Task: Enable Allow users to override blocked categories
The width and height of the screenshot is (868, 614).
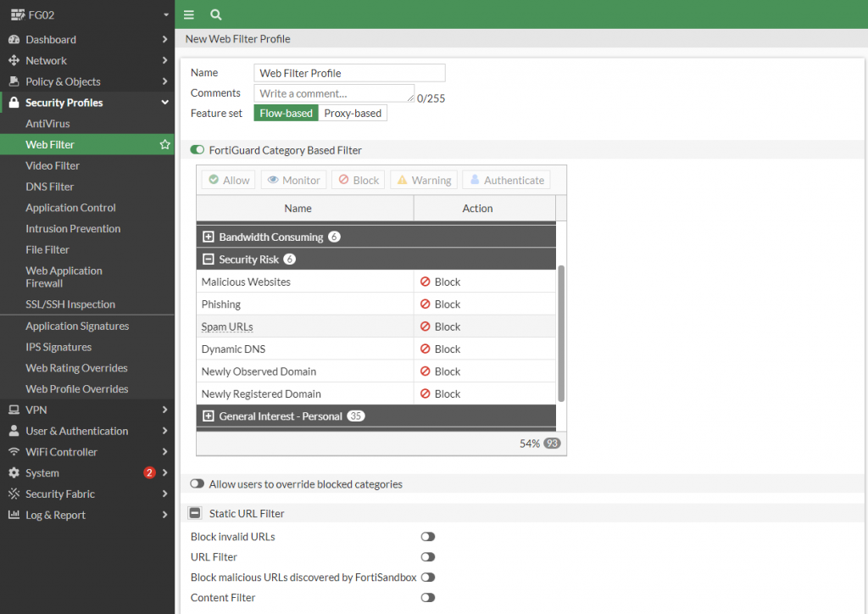Action: pyautogui.click(x=198, y=484)
